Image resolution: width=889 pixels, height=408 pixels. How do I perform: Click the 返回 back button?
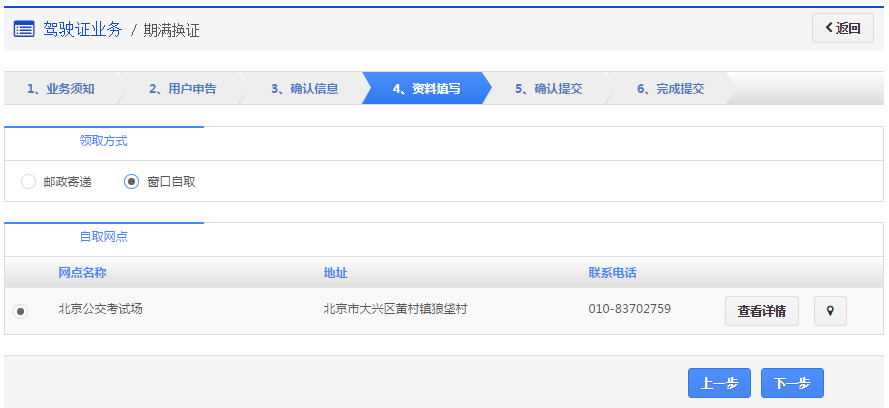842,28
